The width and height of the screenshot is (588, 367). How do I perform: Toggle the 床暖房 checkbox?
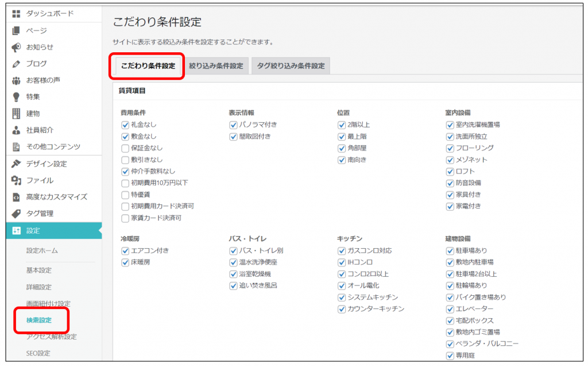[125, 262]
